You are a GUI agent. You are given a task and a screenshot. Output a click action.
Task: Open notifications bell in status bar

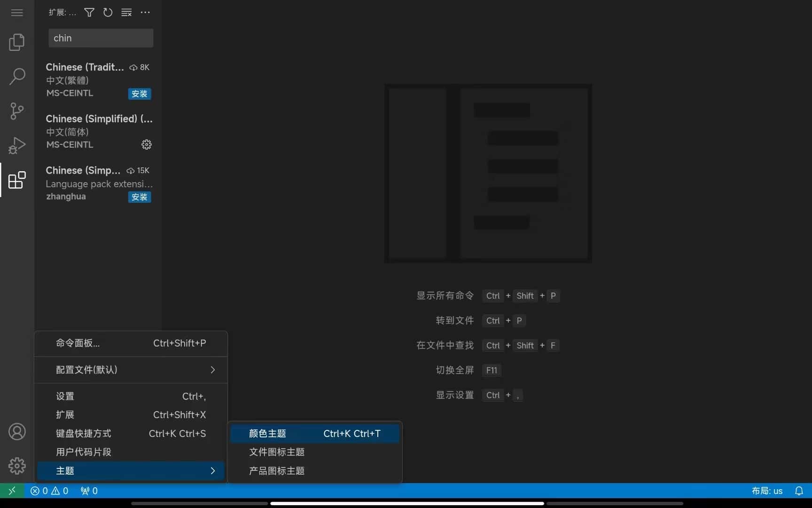tap(799, 491)
